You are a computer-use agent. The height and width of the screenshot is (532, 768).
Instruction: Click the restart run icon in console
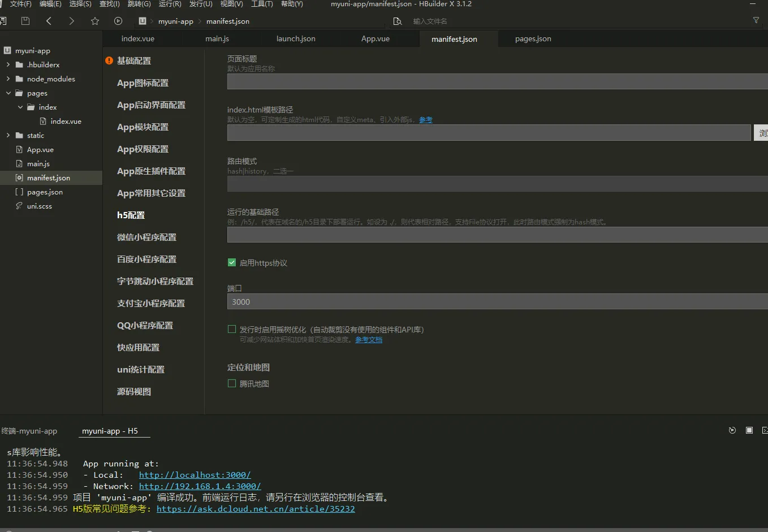732,430
